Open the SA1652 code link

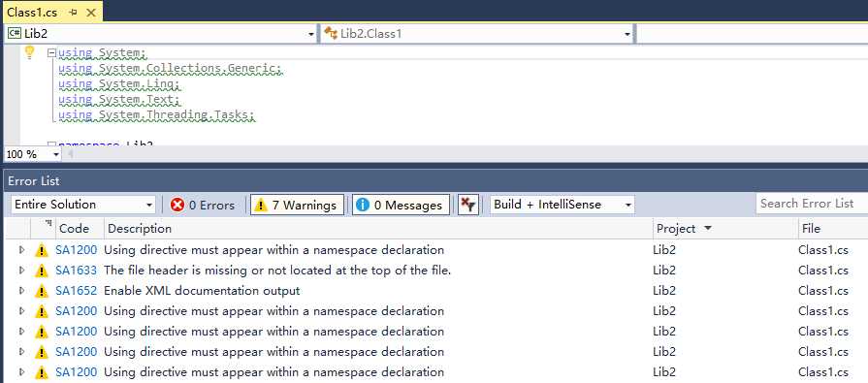pyautogui.click(x=76, y=291)
